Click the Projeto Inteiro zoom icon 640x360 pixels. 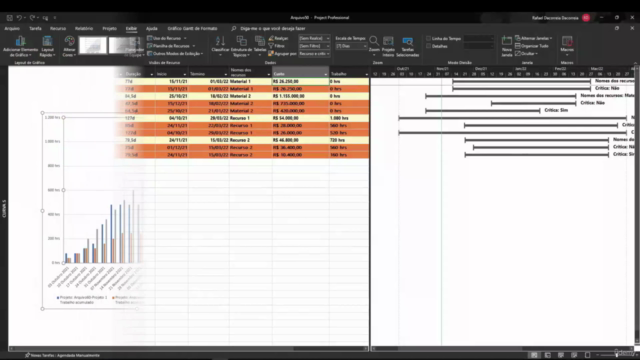(388, 41)
